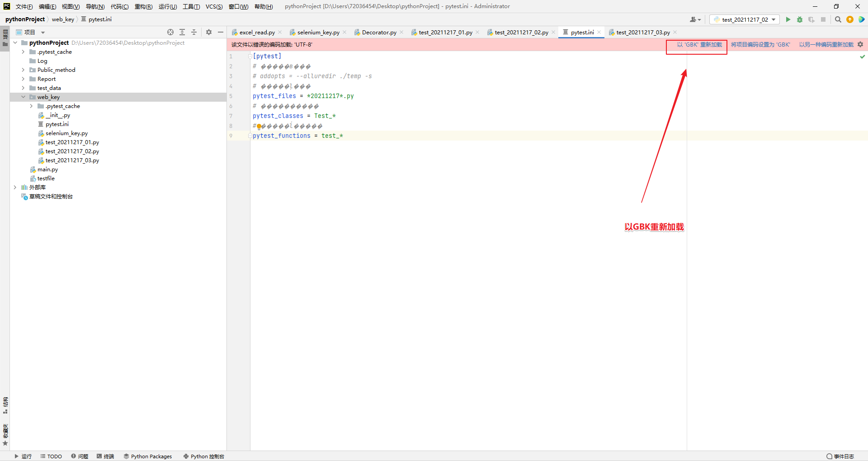Open the 重构(R) menu
Screen dimensions: 868x461
tap(143, 6)
